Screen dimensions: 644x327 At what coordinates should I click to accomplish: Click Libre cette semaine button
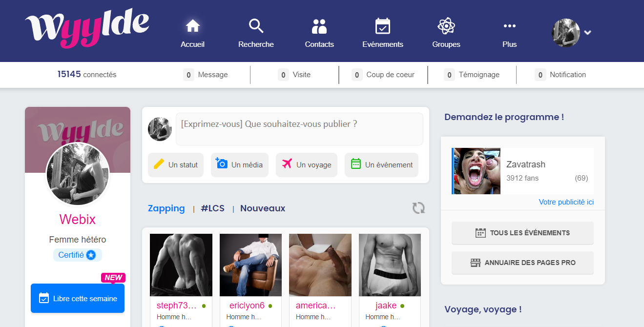click(x=78, y=298)
